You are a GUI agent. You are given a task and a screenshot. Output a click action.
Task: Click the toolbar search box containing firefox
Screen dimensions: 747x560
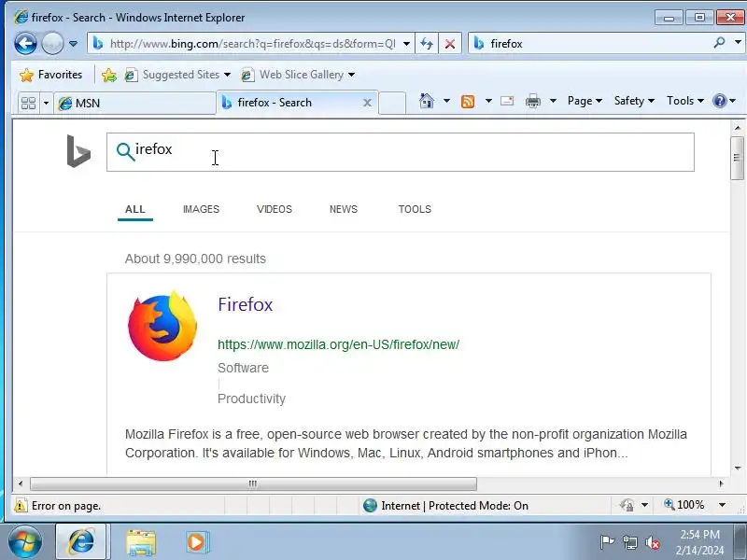591,44
